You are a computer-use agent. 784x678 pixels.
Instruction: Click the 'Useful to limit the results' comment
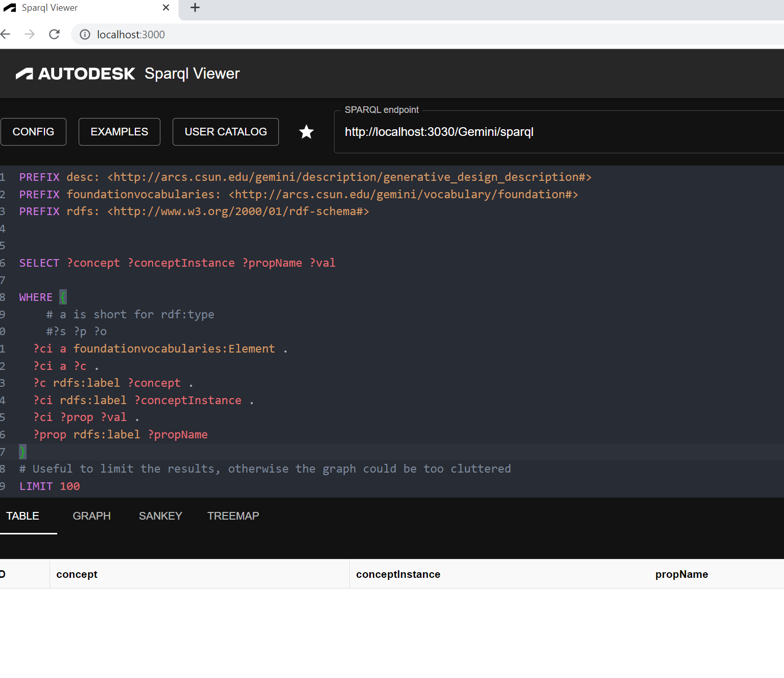tap(265, 469)
